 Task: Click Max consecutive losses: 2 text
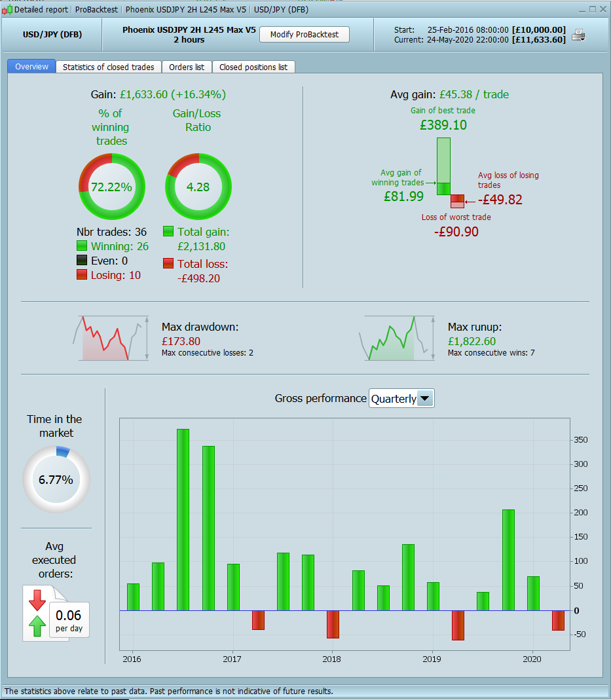point(208,353)
